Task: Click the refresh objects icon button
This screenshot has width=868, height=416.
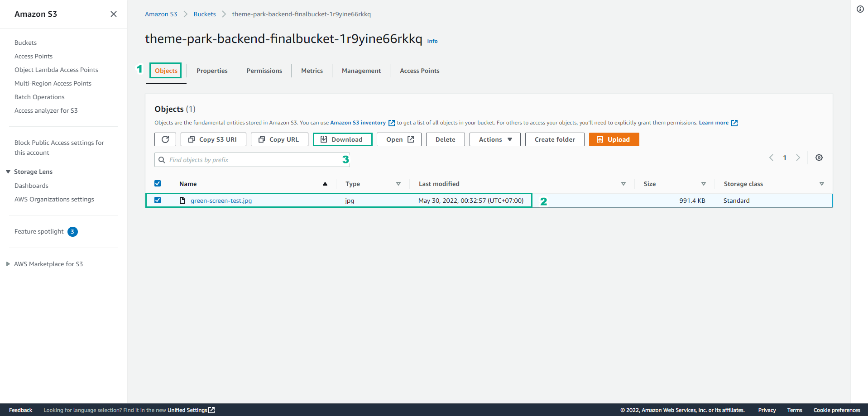Action: tap(165, 139)
